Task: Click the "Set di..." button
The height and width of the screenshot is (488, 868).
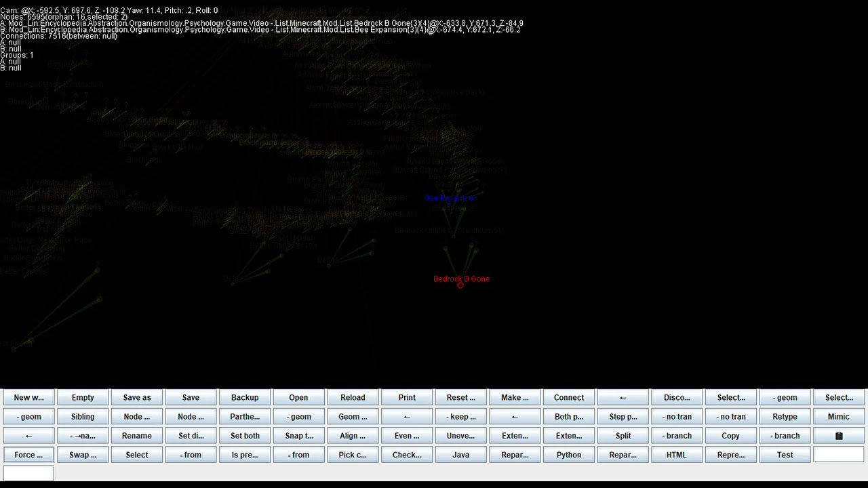Action: point(191,436)
